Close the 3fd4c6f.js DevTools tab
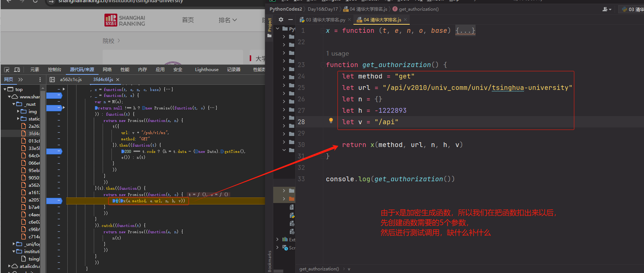This screenshot has width=644, height=273. coord(118,80)
